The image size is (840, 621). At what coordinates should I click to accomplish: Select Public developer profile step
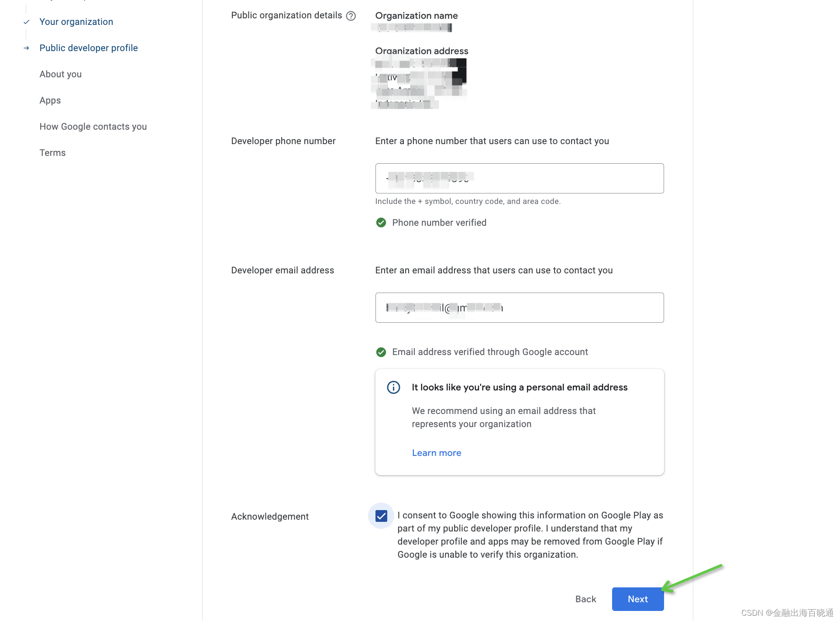point(88,48)
